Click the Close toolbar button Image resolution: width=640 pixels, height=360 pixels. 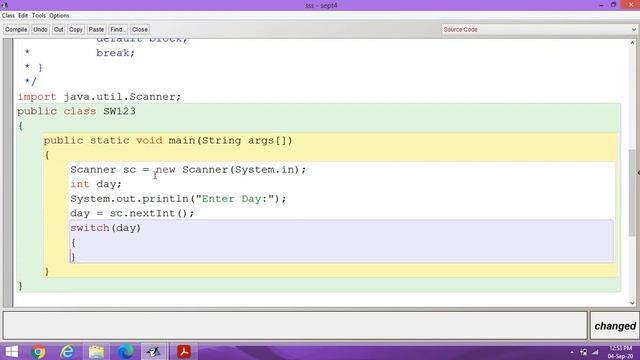[140, 29]
